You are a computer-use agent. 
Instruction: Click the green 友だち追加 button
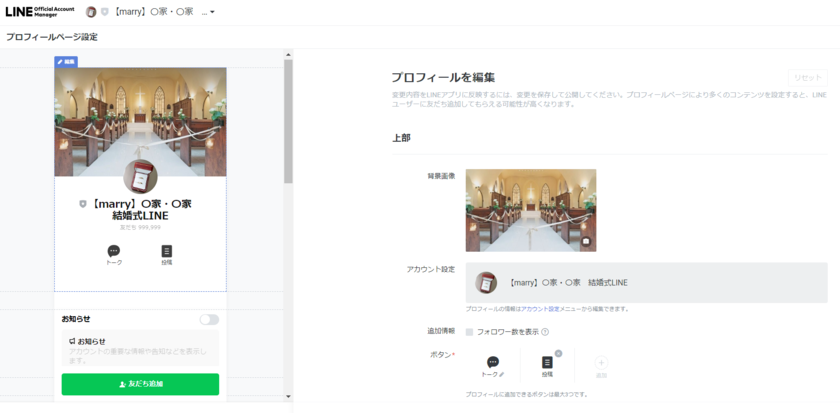coord(140,384)
